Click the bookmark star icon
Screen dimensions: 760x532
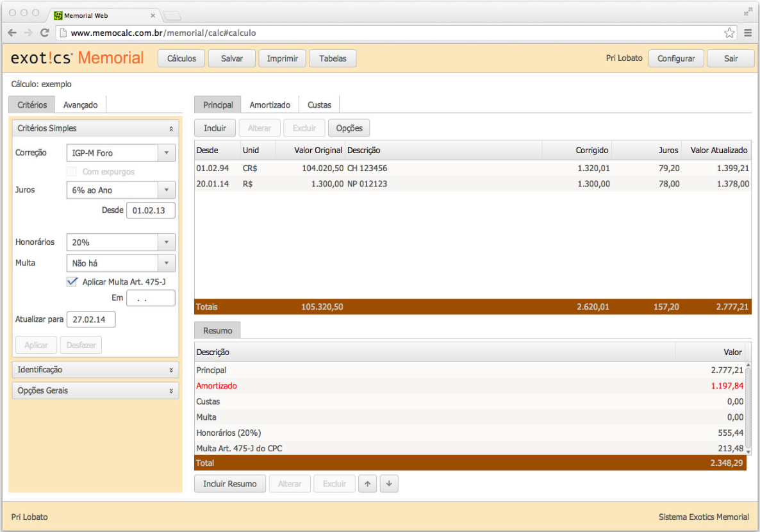pos(729,33)
